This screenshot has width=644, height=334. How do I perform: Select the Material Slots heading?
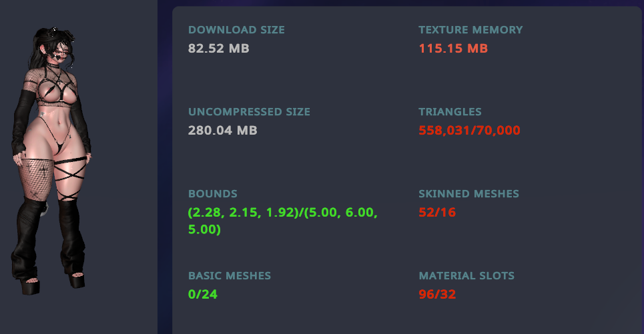point(466,276)
